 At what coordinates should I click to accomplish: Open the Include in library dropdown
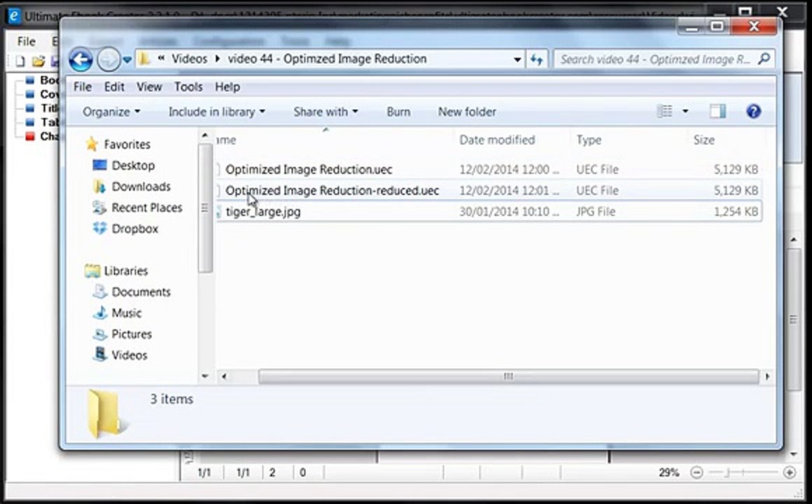(x=216, y=111)
